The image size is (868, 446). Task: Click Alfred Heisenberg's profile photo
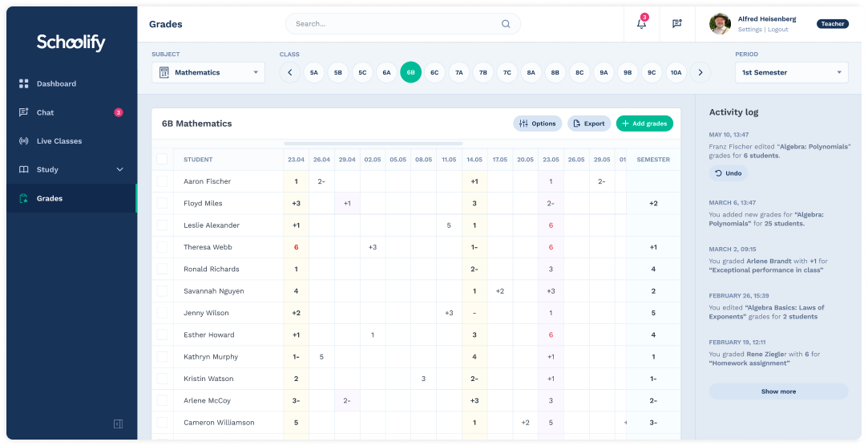click(x=720, y=24)
